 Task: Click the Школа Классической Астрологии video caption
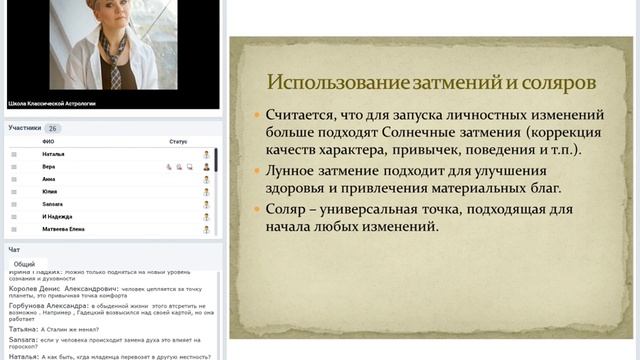pyautogui.click(x=52, y=104)
